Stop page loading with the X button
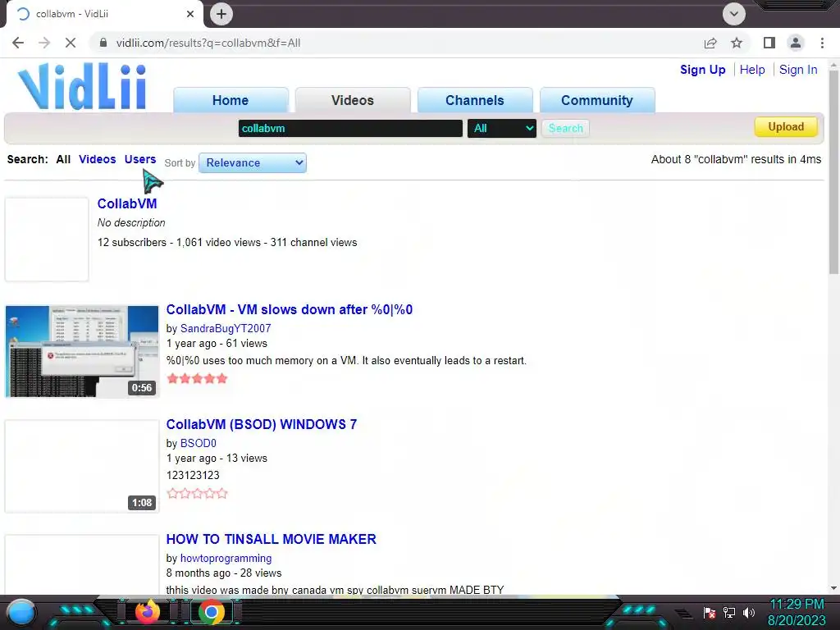Screen dimensions: 840x630 click(71, 43)
